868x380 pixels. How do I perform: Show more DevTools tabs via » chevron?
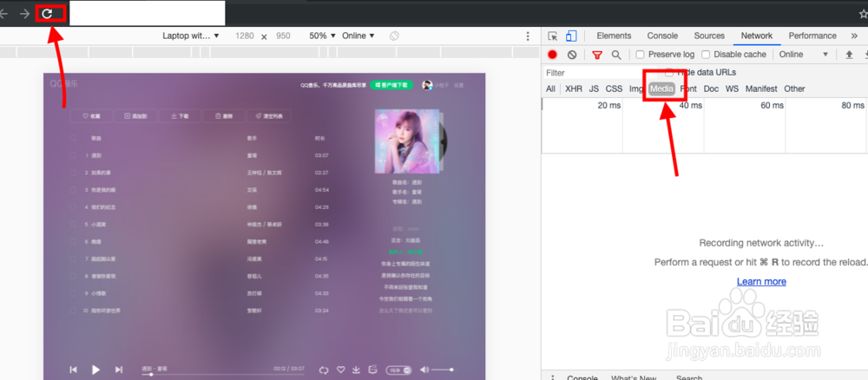[854, 36]
